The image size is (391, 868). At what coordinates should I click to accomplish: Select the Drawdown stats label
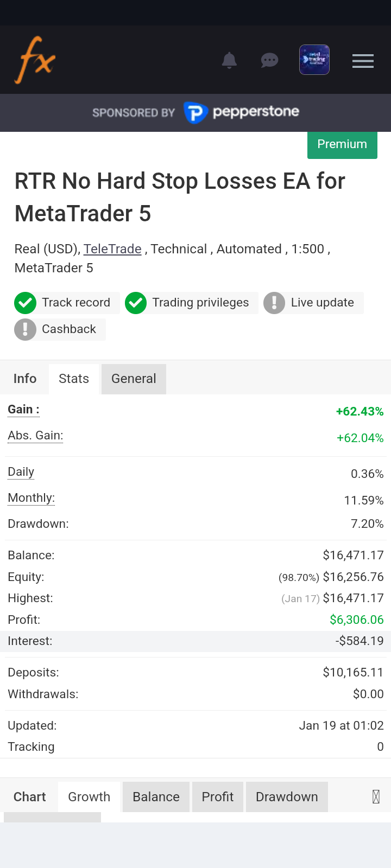[x=38, y=524]
